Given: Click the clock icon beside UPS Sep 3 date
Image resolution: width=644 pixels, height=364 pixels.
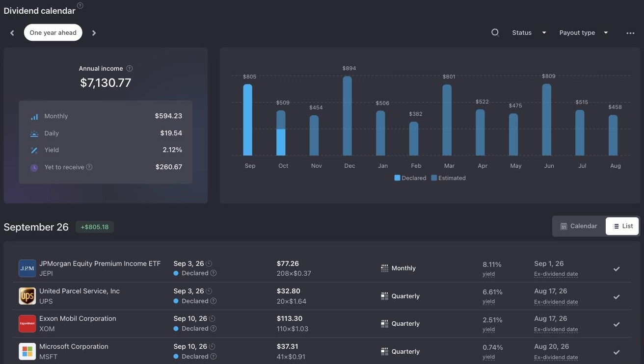Looking at the screenshot, I should [209, 291].
